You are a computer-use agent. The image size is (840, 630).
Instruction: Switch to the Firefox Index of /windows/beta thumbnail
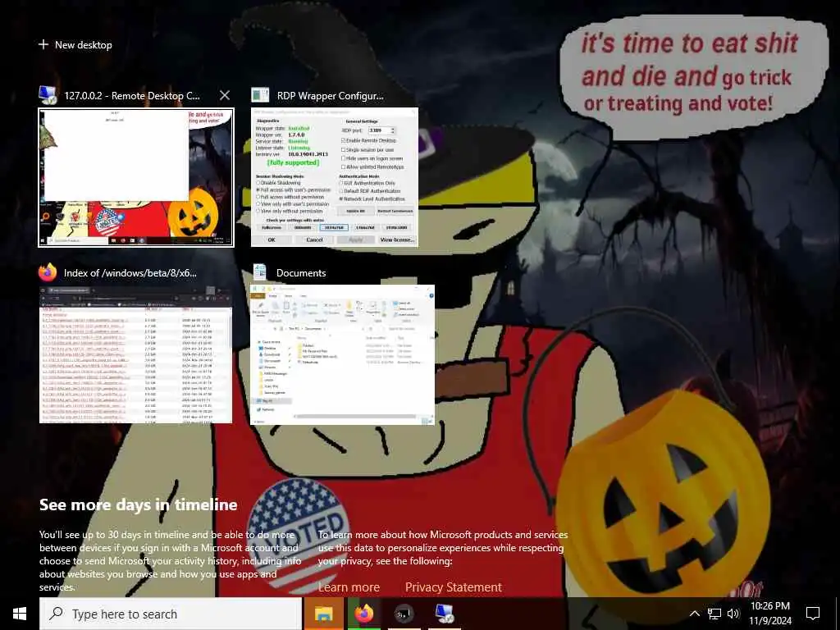tap(136, 354)
